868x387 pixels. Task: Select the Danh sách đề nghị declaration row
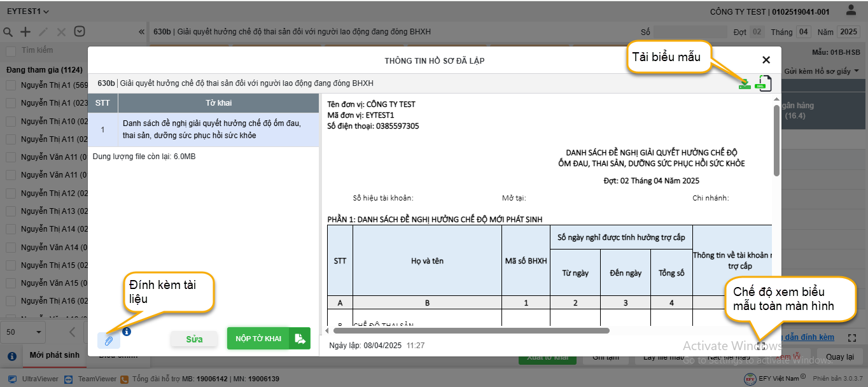(204, 130)
